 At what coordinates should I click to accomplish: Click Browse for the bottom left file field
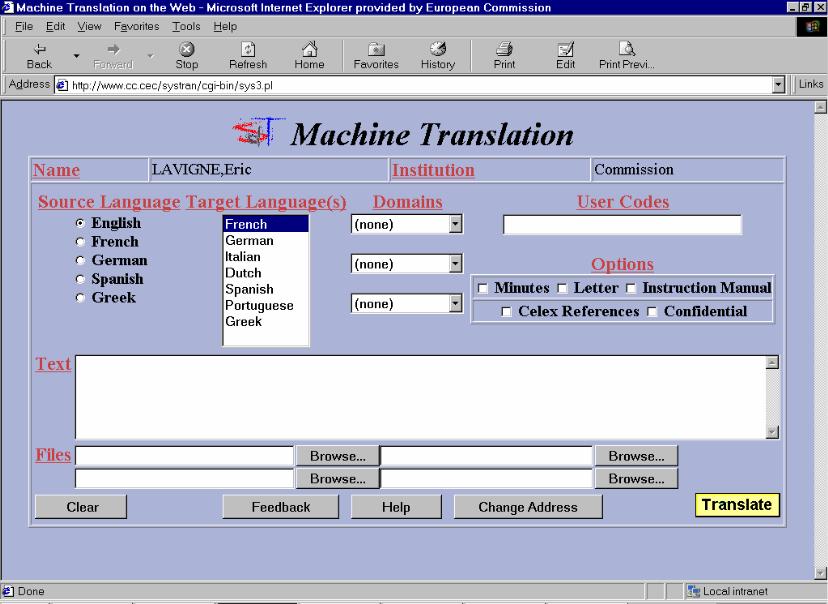337,478
